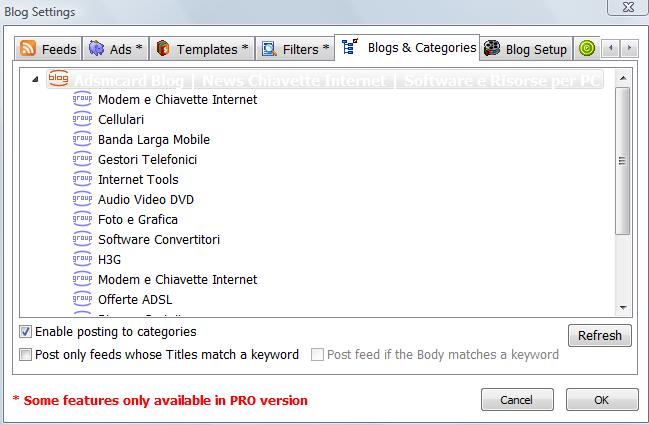This screenshot has width=649, height=425.
Task: Show next tabs with right arrow
Action: [x=629, y=48]
